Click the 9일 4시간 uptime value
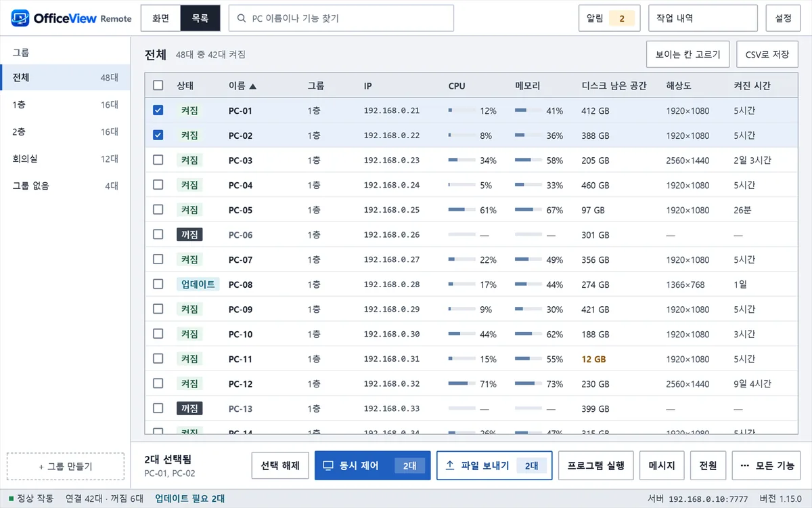The image size is (812, 508). (x=752, y=384)
